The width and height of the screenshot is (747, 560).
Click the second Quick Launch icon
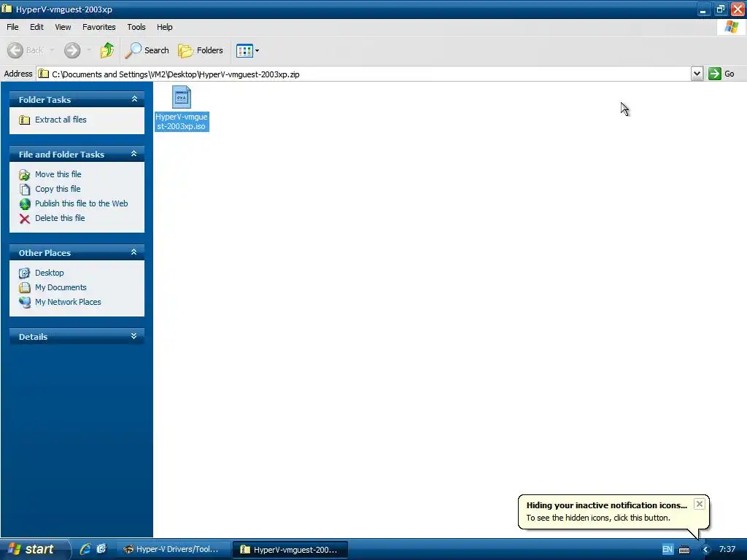pyautogui.click(x=101, y=549)
